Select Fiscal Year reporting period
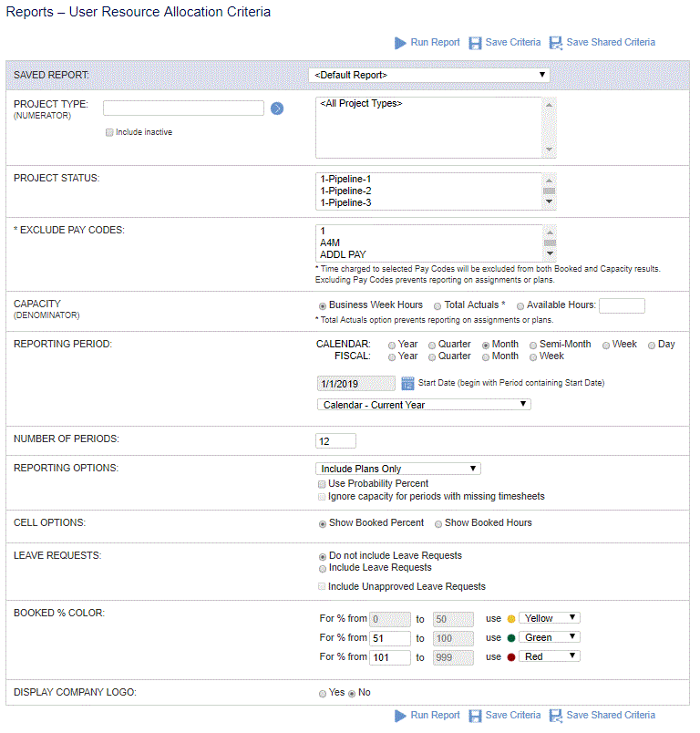 [x=392, y=357]
